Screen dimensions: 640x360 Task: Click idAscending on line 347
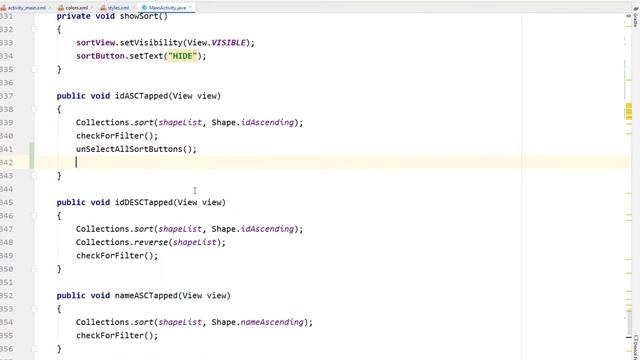(x=267, y=229)
